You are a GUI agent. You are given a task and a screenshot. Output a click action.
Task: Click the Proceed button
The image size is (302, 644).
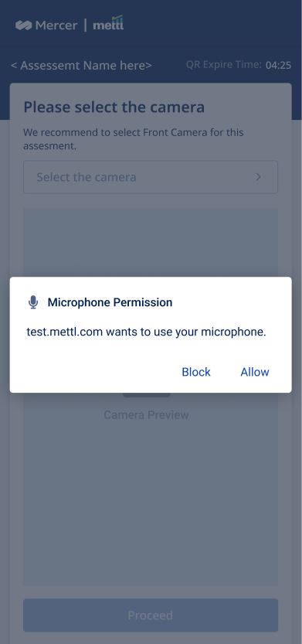(x=151, y=615)
